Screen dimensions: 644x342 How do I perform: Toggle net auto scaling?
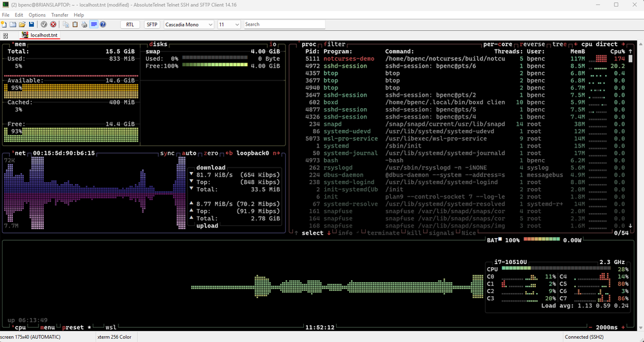pos(189,153)
